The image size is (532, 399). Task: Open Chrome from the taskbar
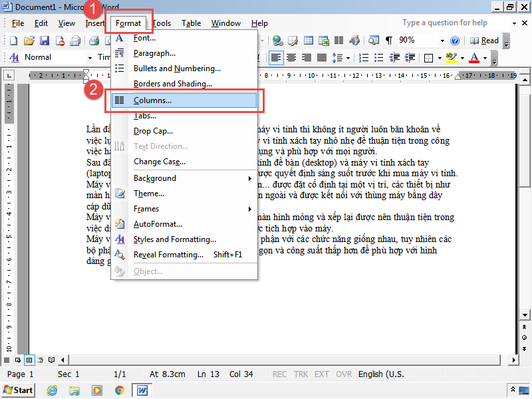(x=120, y=390)
